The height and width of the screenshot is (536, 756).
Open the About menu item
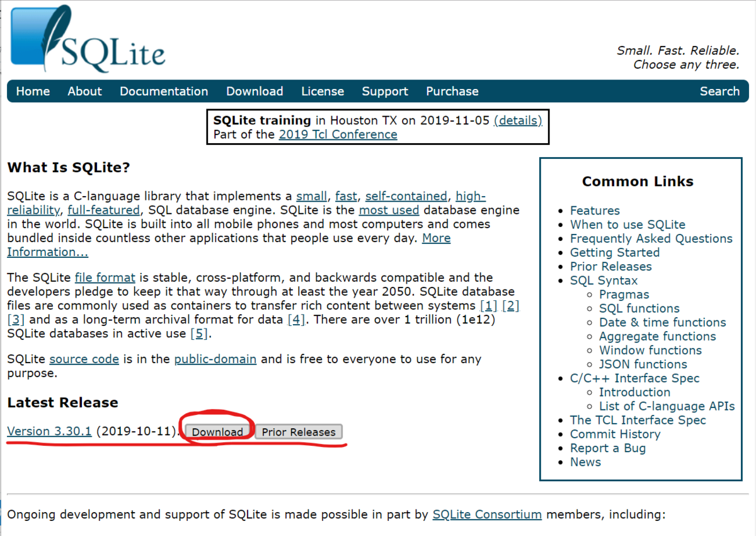(x=84, y=91)
